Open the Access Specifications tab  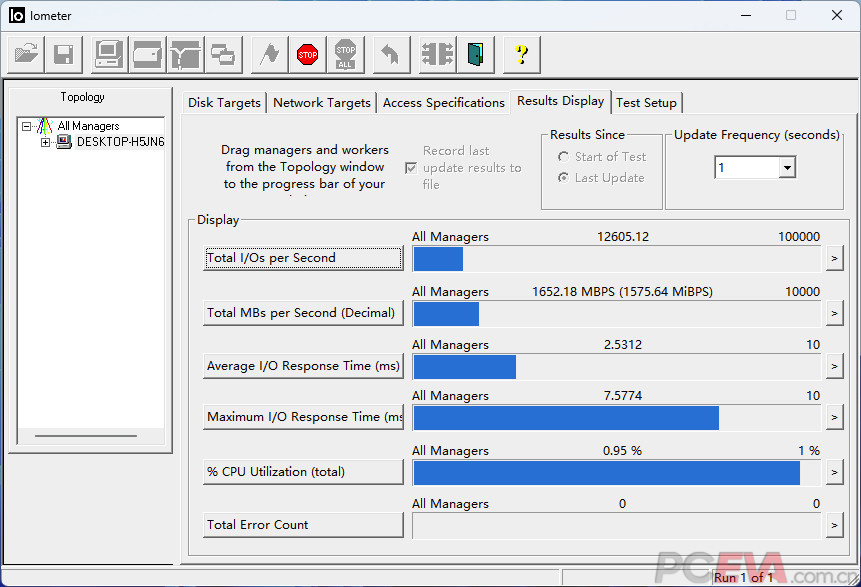click(x=443, y=103)
